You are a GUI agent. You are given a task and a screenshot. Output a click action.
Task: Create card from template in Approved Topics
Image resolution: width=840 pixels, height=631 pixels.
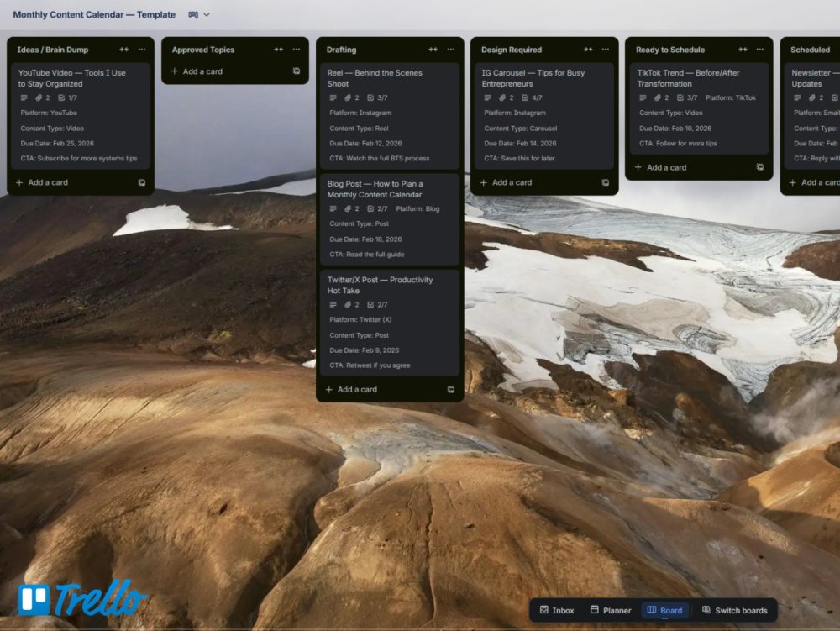tap(297, 71)
